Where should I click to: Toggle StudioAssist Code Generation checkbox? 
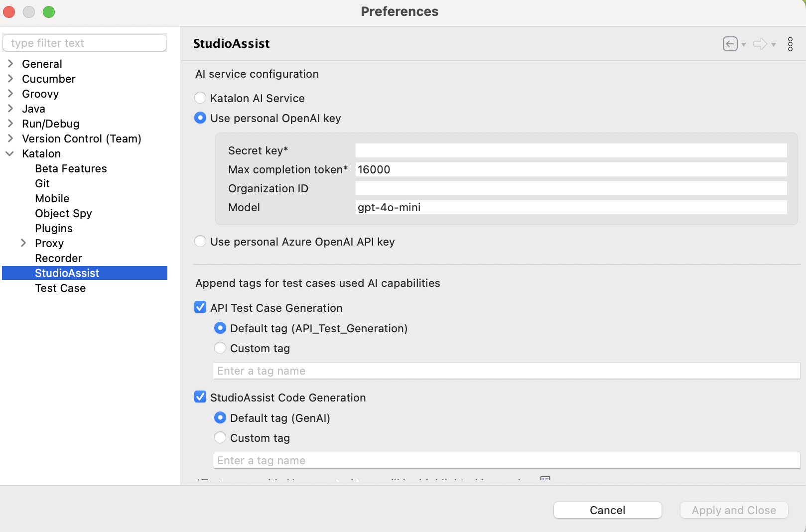200,397
